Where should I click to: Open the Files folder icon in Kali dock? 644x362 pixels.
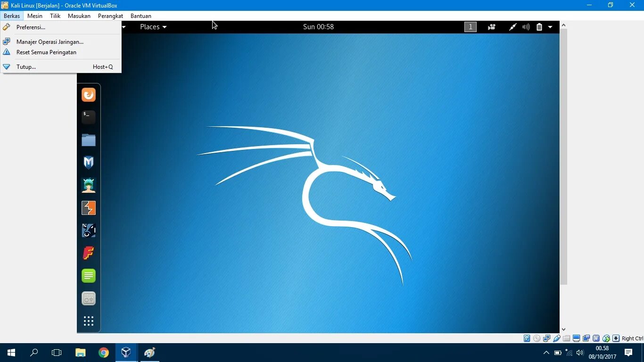[x=89, y=140]
